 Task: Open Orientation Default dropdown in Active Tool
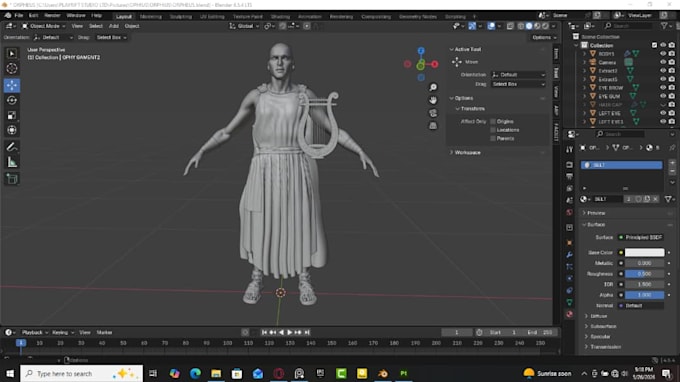518,75
